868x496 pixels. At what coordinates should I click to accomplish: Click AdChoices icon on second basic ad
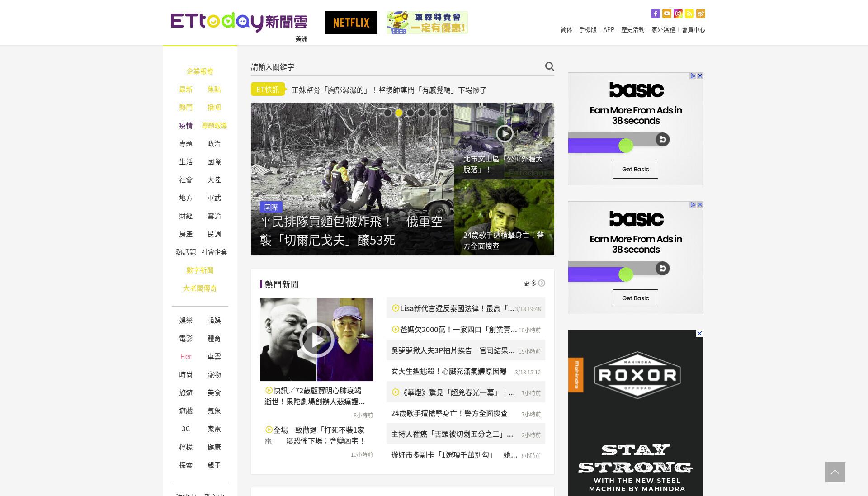tap(693, 205)
